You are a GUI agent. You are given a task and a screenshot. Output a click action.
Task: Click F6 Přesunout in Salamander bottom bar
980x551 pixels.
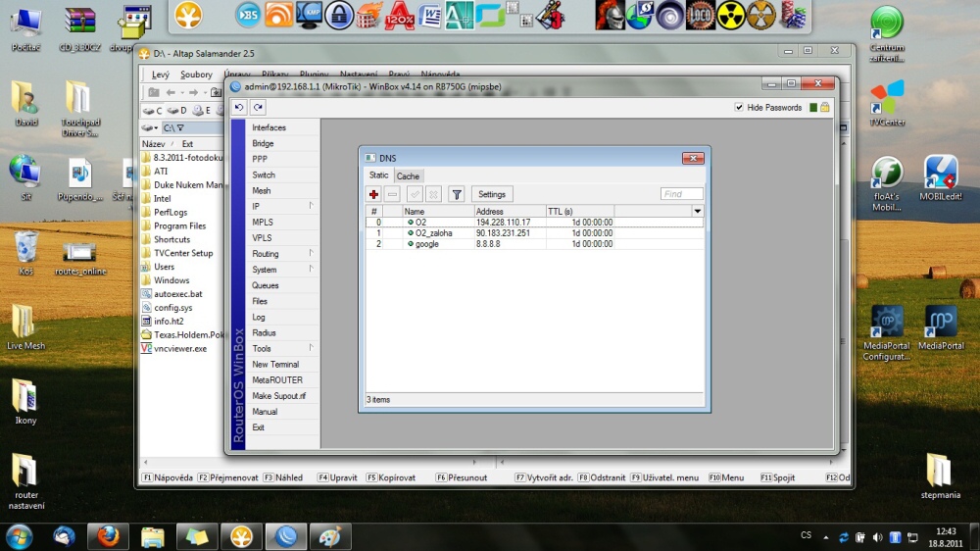coord(462,477)
